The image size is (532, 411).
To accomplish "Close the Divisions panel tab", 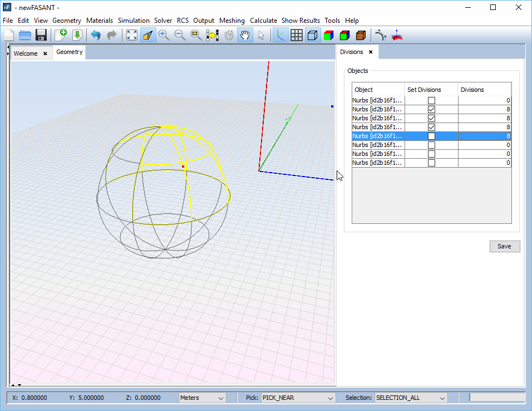I will pos(371,52).
